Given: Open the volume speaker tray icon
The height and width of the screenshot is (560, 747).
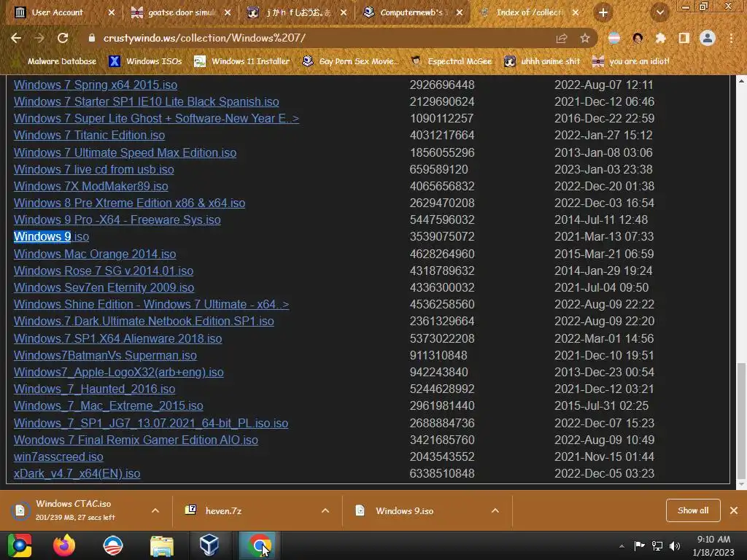Looking at the screenshot, I should (675, 545).
